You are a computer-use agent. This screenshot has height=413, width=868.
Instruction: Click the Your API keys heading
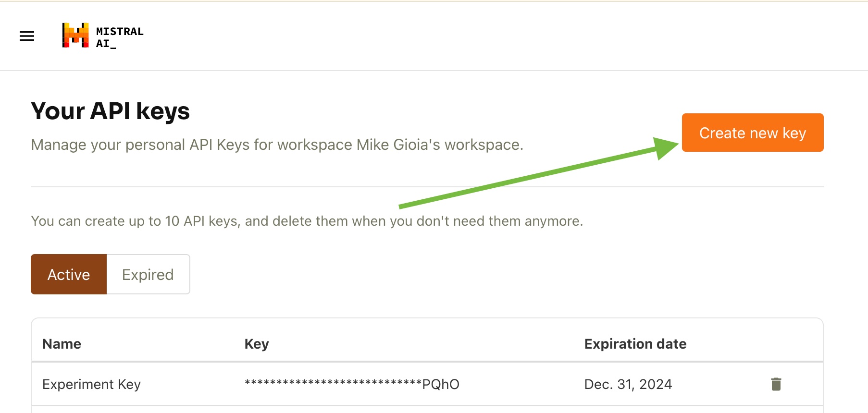pos(111,111)
